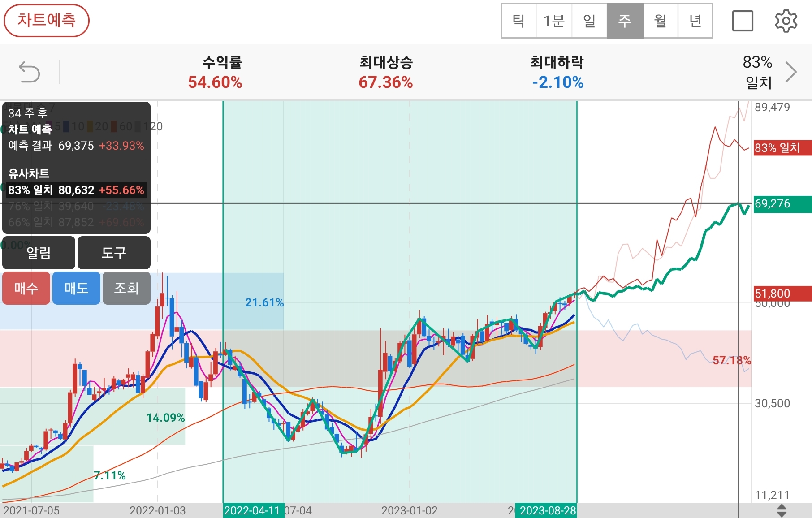Click the 2023-08-28 range end date marker

click(x=546, y=510)
